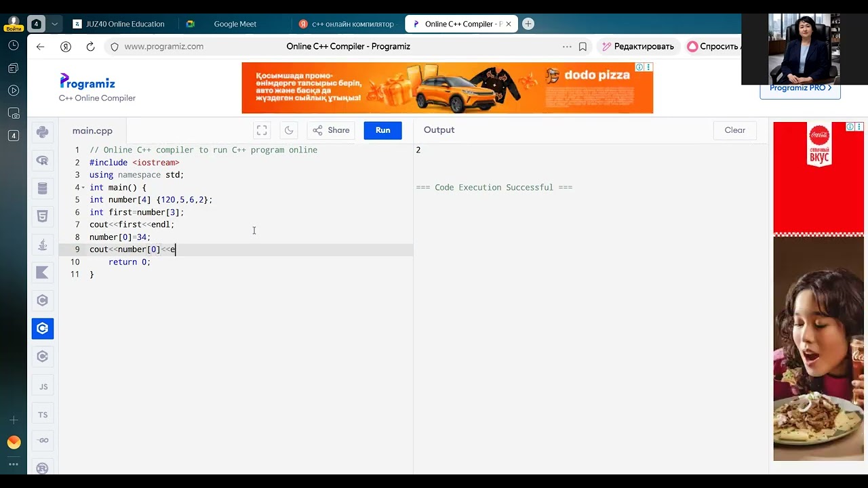Viewport: 868px width, 488px height.
Task: Go back in browser
Action: click(40, 47)
